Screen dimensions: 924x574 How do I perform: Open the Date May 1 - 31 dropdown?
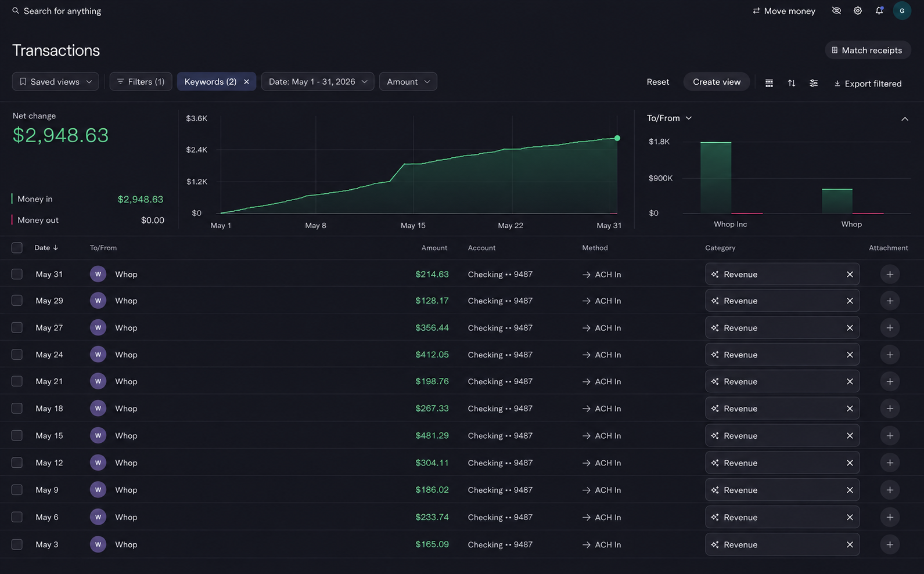tap(318, 82)
